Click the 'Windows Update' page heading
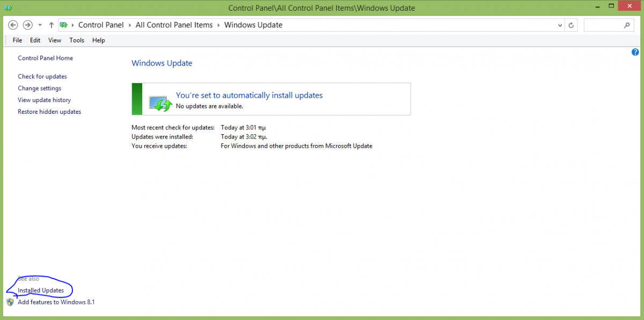Screen dimensions: 644x320 pos(162,63)
